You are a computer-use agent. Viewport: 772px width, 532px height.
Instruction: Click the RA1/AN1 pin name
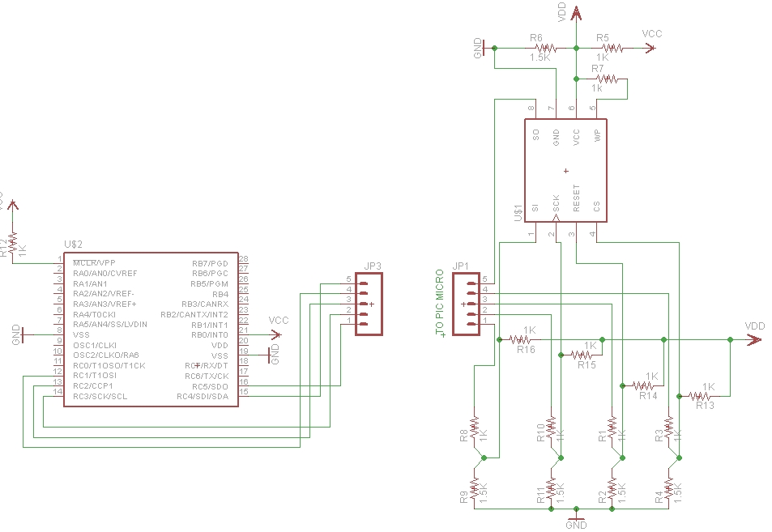click(90, 283)
